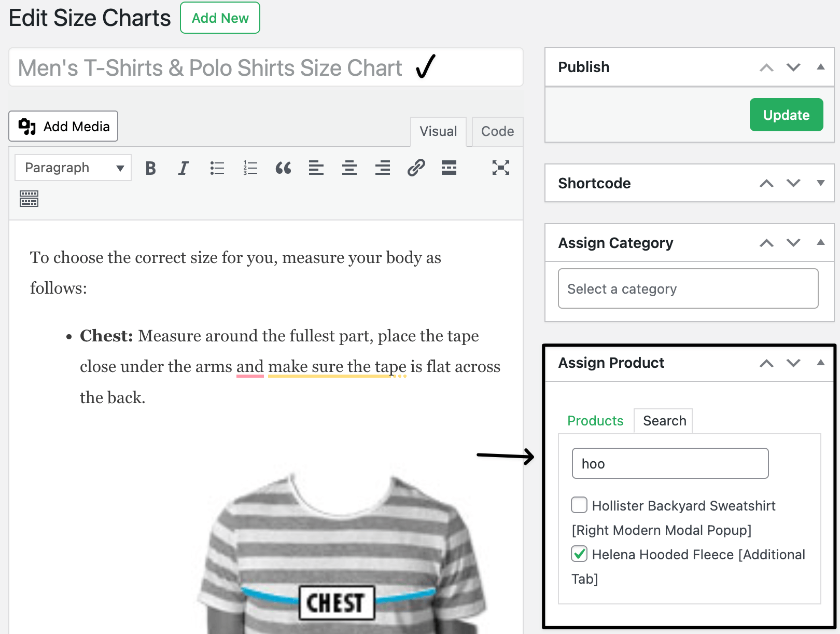Viewport: 840px width, 634px height.
Task: Apply italic formatting
Action: [183, 168]
